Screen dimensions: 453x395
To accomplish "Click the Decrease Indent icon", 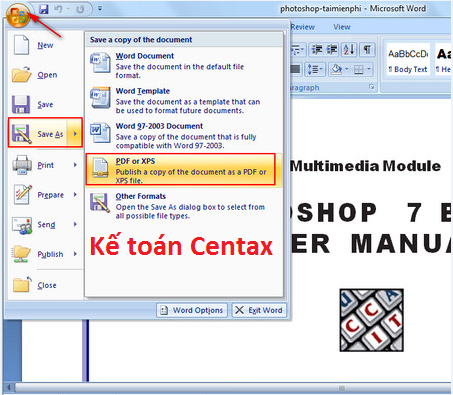I will [316, 50].
